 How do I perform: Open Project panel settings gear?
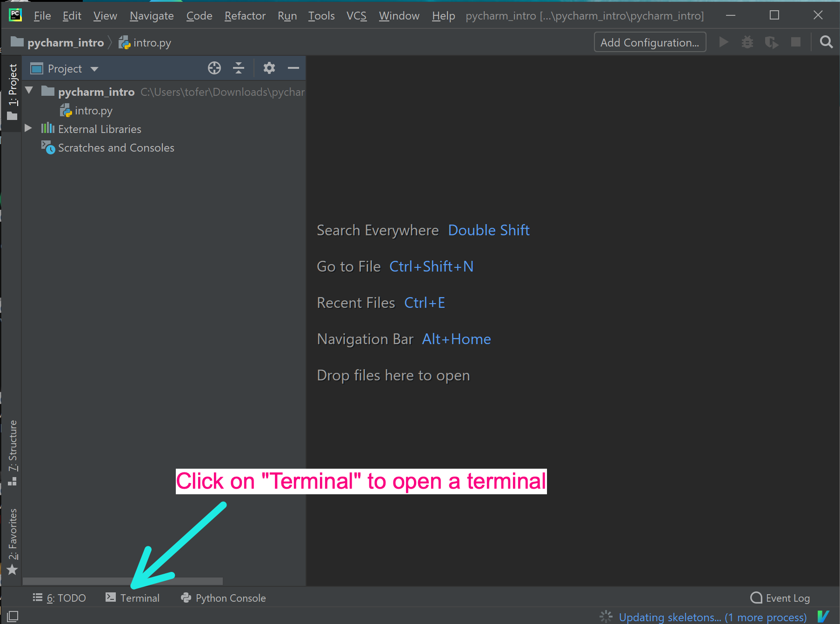click(269, 68)
